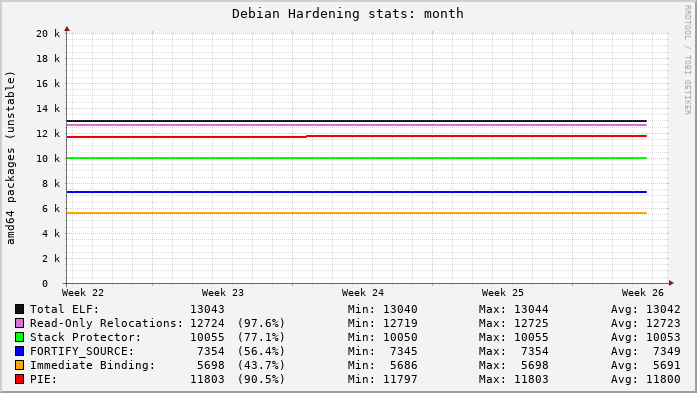Image resolution: width=697 pixels, height=393 pixels.
Task: Click the Read-Only Relocations percentage (97.6%)
Action: pyautogui.click(x=261, y=323)
